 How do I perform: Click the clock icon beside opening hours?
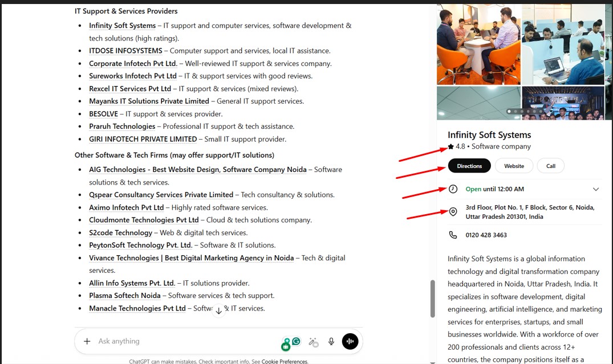[x=453, y=189]
